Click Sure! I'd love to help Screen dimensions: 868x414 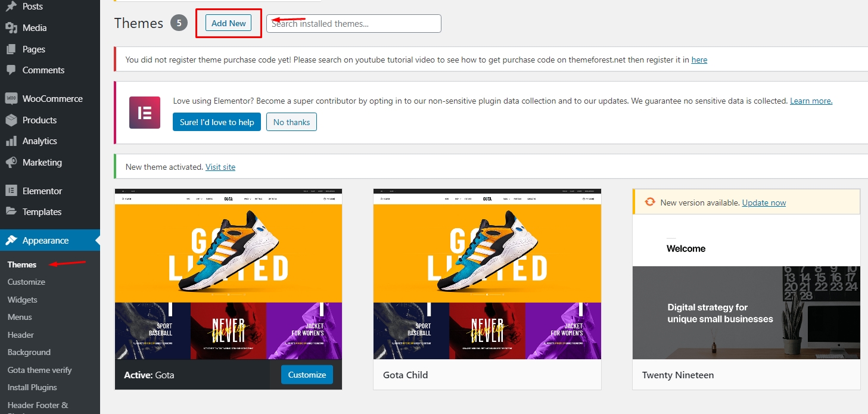click(x=217, y=122)
